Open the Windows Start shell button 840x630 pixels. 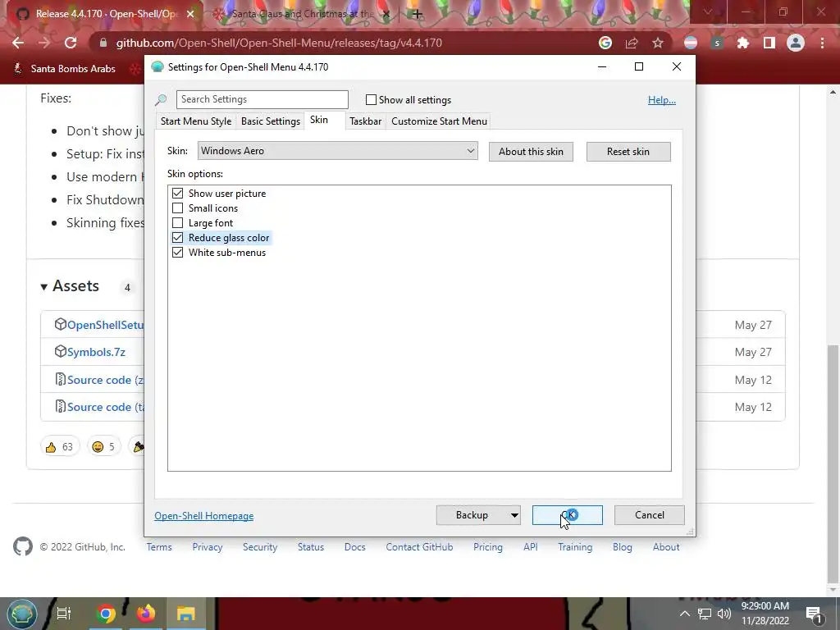click(21, 614)
